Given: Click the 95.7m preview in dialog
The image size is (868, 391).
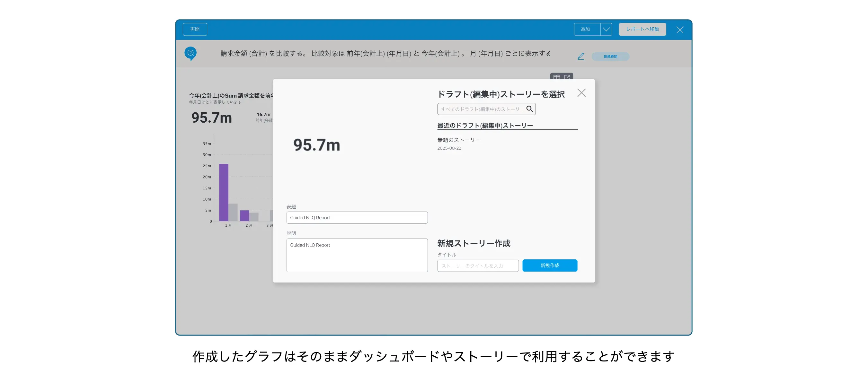Looking at the screenshot, I should pos(316,145).
